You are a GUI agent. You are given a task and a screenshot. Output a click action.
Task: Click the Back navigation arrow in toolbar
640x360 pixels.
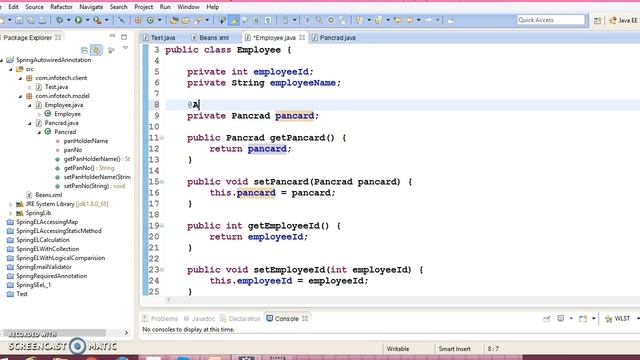click(409, 20)
